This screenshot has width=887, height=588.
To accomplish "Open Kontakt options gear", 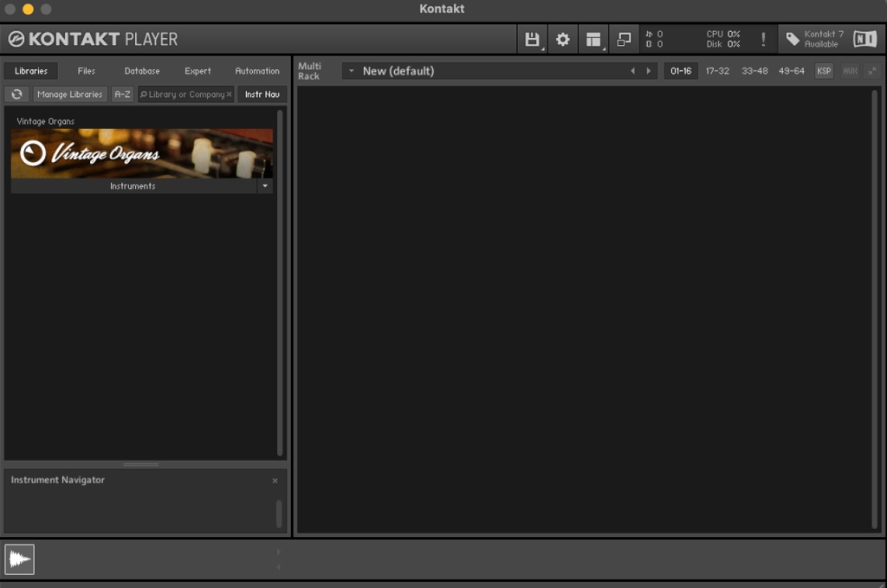I will 562,39.
